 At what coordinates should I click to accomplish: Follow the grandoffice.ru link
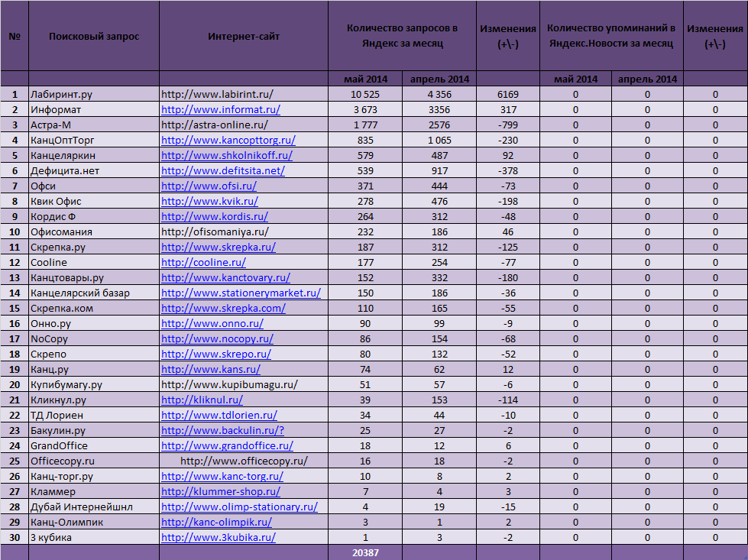[x=227, y=445]
